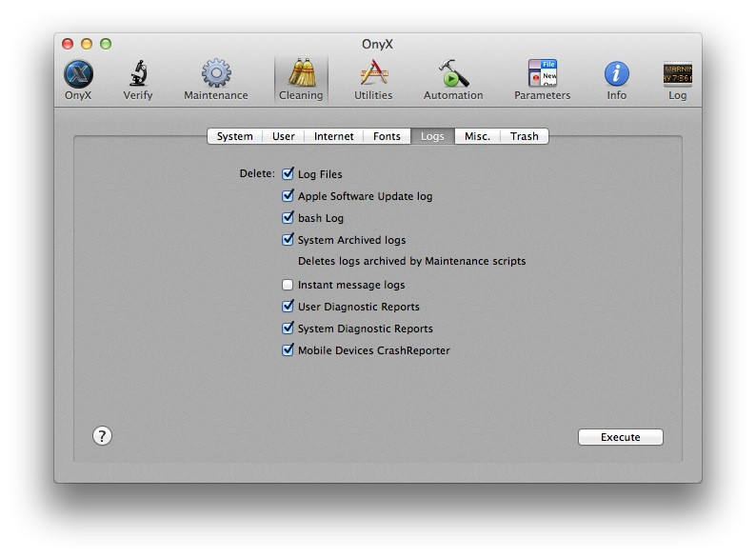Disable Mobile Devices CrashReporter checkbox
Image resolution: width=756 pixels, height=558 pixels.
pyautogui.click(x=288, y=349)
